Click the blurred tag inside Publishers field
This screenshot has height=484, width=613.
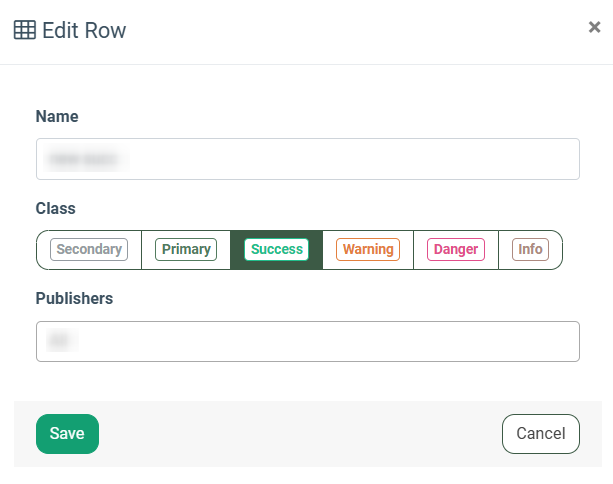pos(62,340)
